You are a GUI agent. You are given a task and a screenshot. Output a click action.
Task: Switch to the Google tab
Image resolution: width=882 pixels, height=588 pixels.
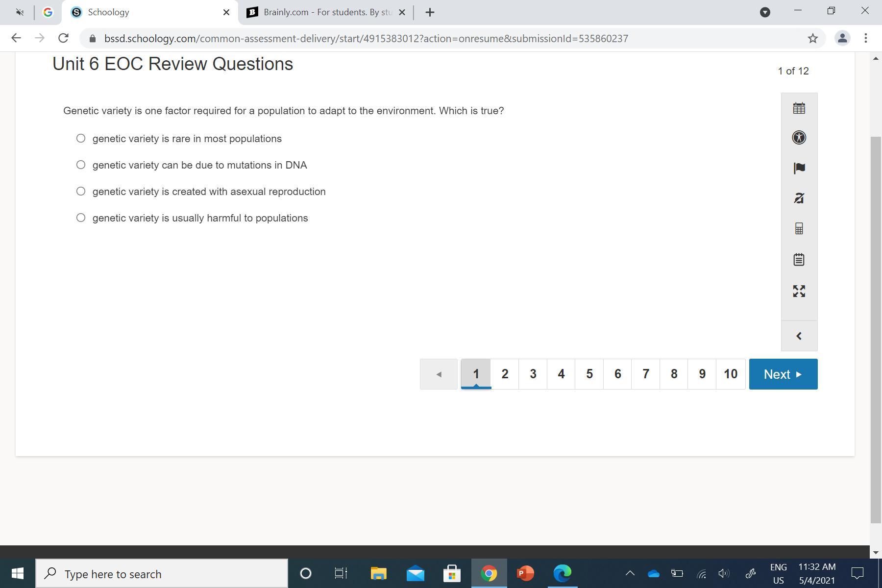coord(48,12)
